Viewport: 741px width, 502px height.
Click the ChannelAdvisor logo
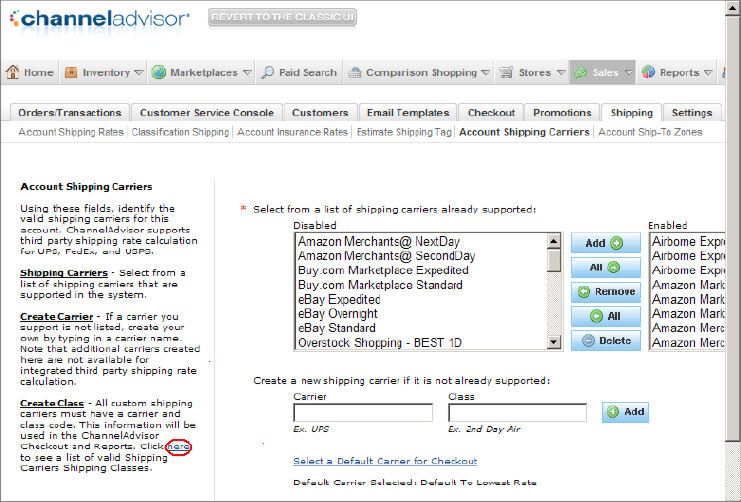click(x=100, y=19)
